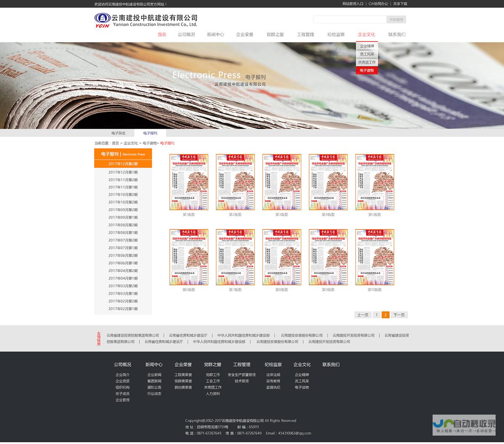This screenshot has width=504, height=444.
Task: Open 网站管理入口 link in top bar
Action: [x=353, y=4]
